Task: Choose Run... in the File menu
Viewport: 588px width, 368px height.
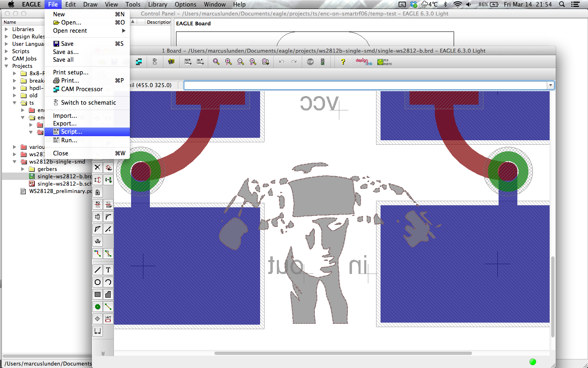Action: (x=87, y=140)
